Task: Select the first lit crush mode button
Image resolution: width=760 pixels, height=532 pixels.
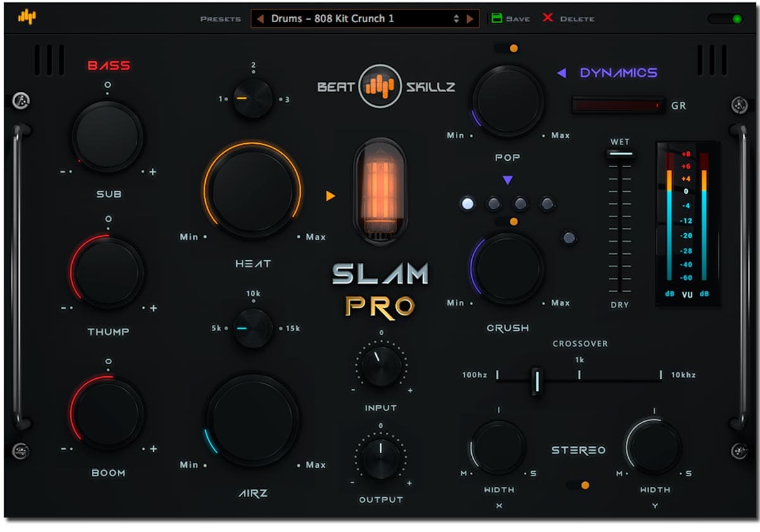Action: 467,204
